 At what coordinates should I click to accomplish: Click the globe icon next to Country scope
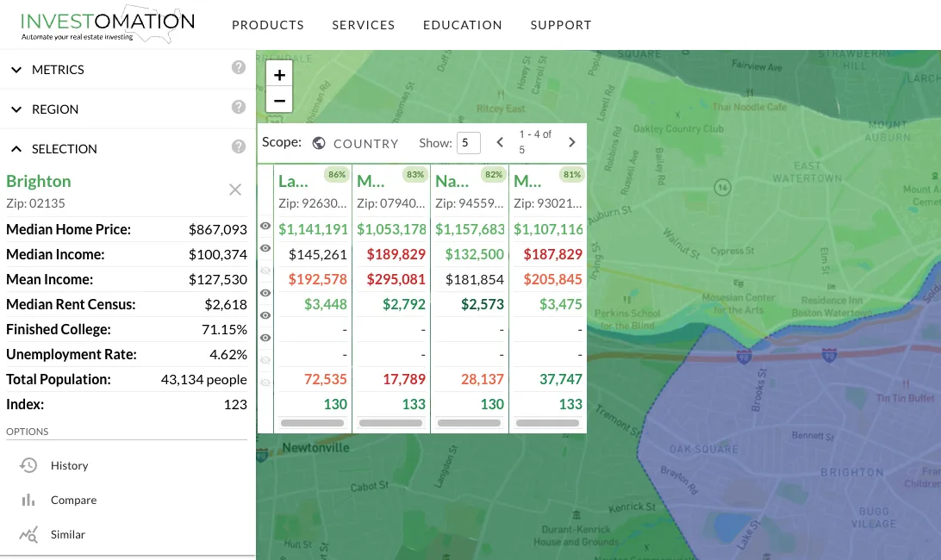(x=319, y=143)
